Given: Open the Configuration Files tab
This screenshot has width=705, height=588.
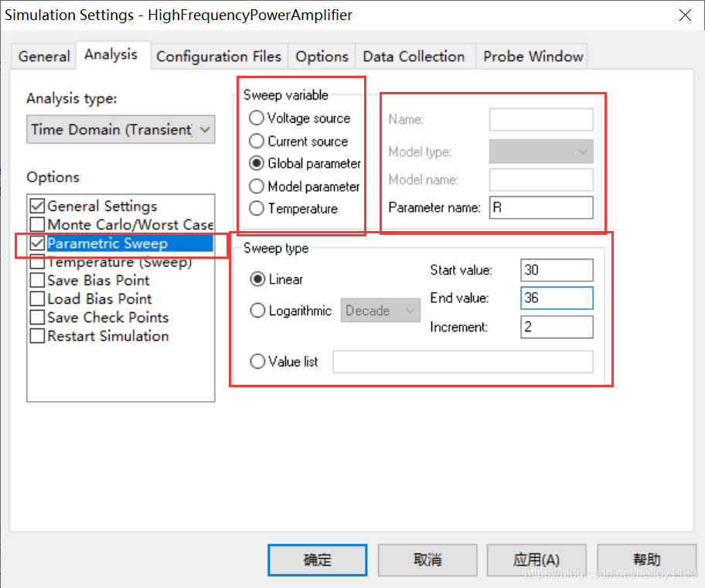Looking at the screenshot, I should click(219, 56).
